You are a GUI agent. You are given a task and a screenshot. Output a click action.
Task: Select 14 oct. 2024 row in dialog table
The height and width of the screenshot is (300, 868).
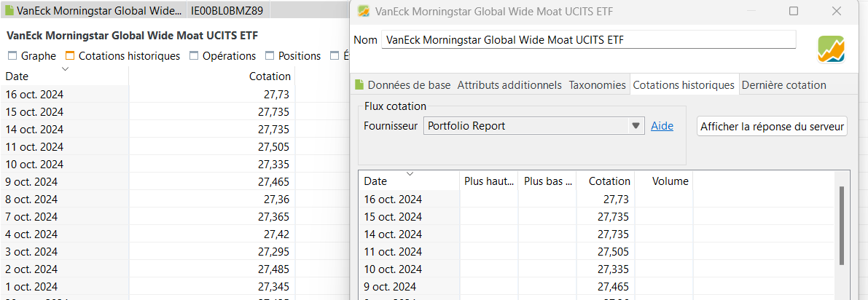[596, 234]
